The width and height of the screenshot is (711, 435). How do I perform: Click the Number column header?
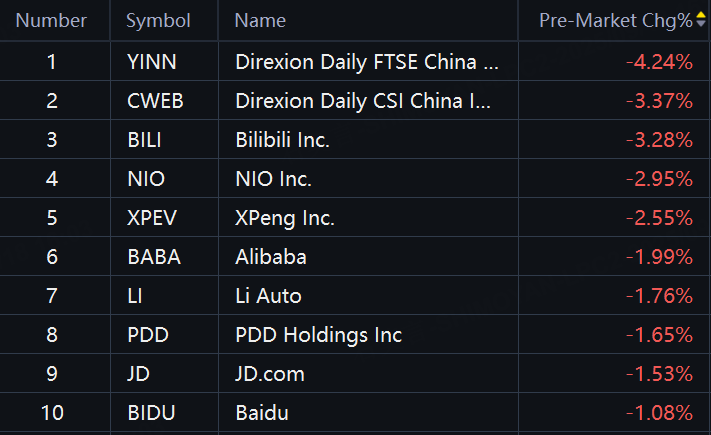coord(51,20)
